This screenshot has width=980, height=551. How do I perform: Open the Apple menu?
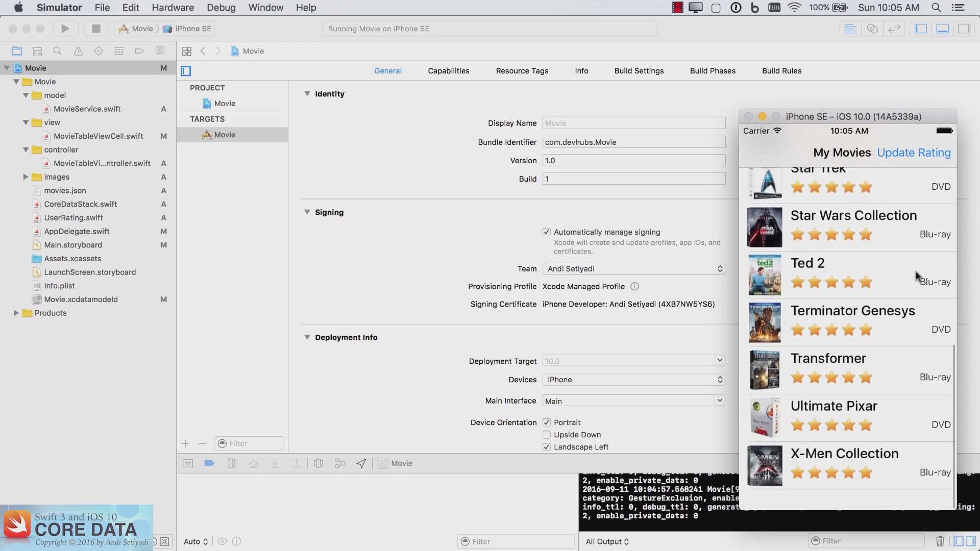click(18, 8)
